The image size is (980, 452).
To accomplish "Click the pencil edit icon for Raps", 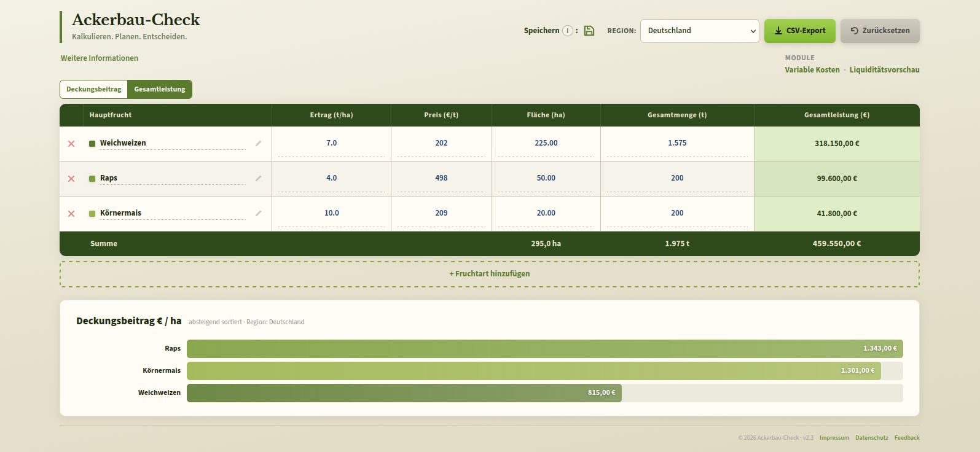I will tap(258, 179).
